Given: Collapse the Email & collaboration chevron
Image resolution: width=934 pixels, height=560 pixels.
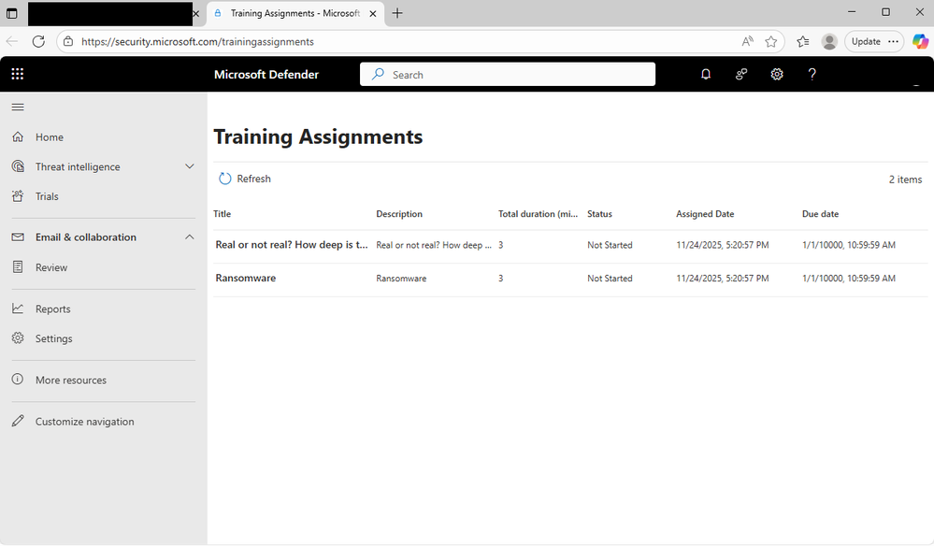Looking at the screenshot, I should [x=190, y=237].
